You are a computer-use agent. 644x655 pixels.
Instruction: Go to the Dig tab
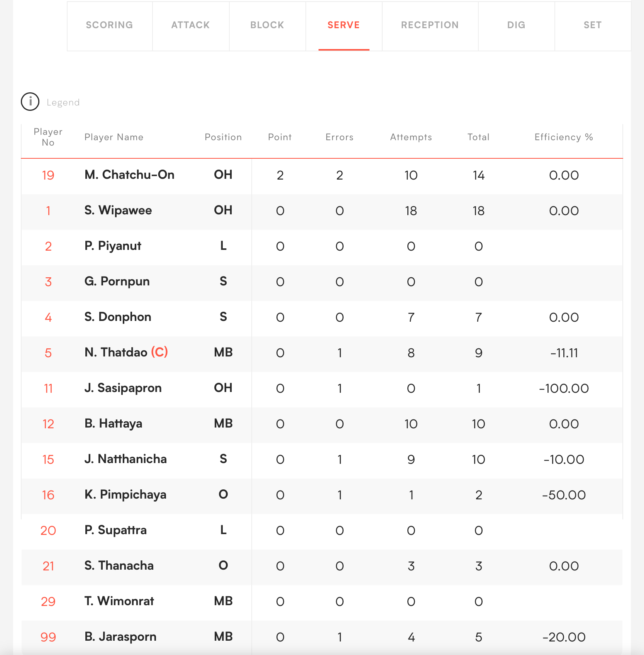point(516,25)
